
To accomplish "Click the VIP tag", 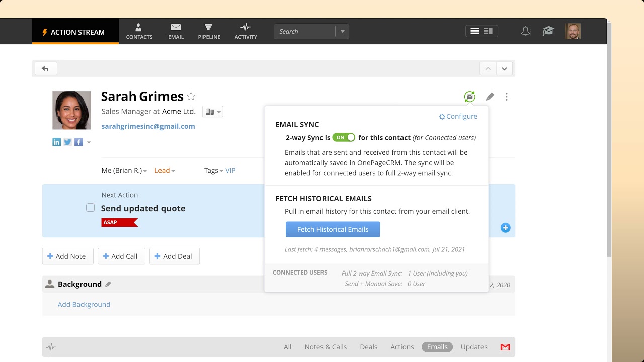I will pos(230,171).
